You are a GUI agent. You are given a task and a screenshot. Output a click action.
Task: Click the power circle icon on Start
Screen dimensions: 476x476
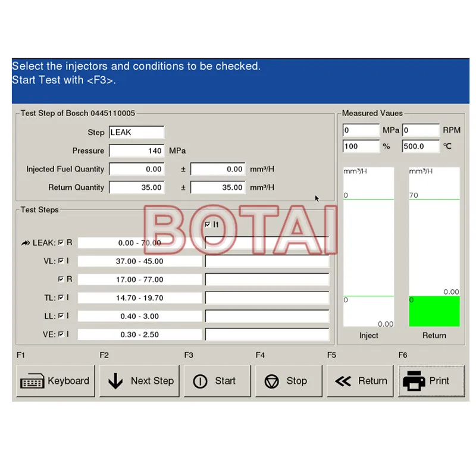click(x=200, y=381)
